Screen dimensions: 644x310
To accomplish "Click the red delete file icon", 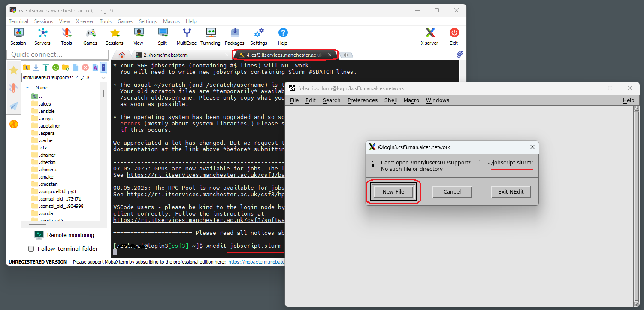I will point(85,67).
